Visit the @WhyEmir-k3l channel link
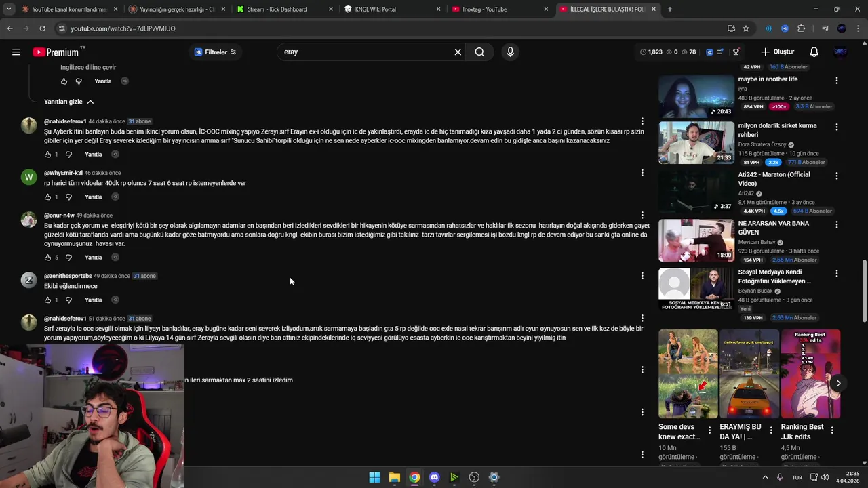This screenshot has width=868, height=488. pyautogui.click(x=63, y=173)
